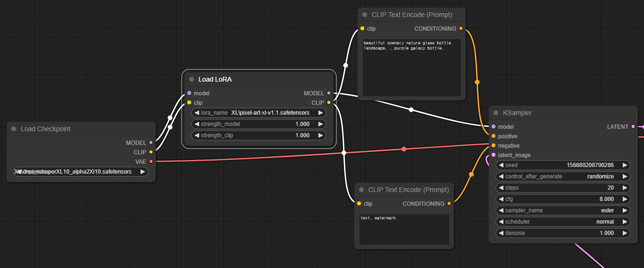The image size is (644, 268).
Task: Click the strength_model value 1.000
Action: (302, 124)
